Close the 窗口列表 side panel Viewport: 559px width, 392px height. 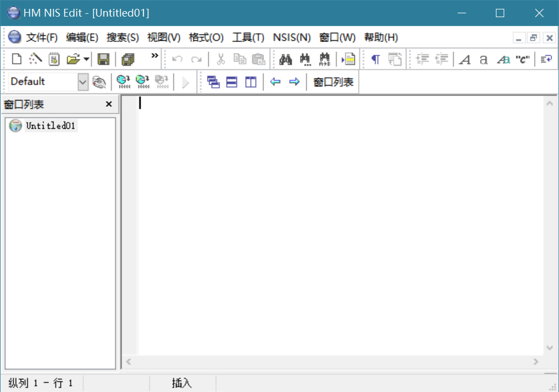tap(108, 104)
